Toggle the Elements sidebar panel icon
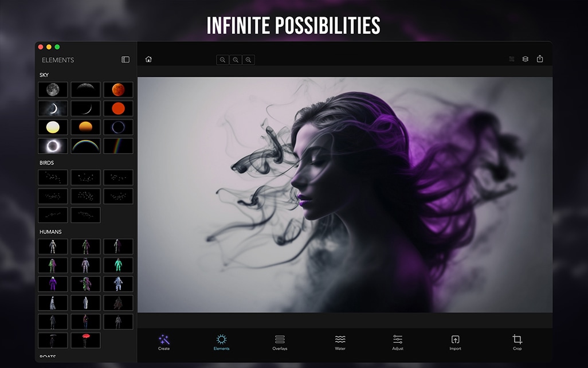The height and width of the screenshot is (368, 588). point(126,60)
